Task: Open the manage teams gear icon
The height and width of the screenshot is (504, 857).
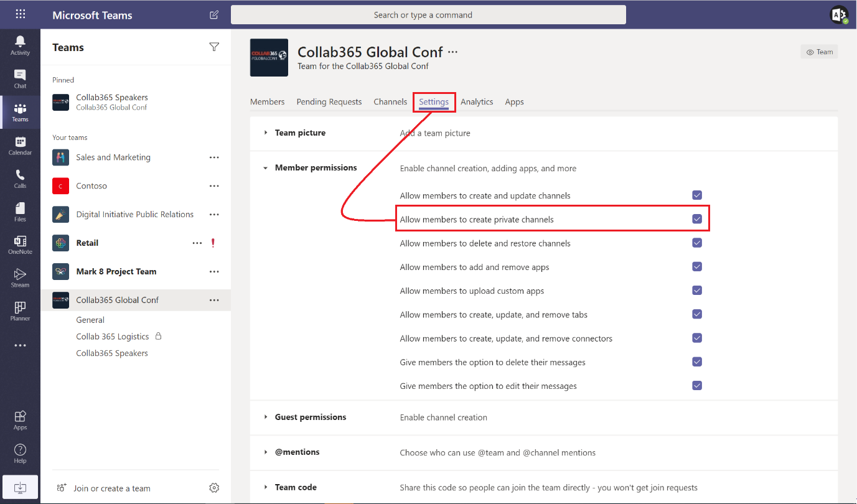Action: 214,488
